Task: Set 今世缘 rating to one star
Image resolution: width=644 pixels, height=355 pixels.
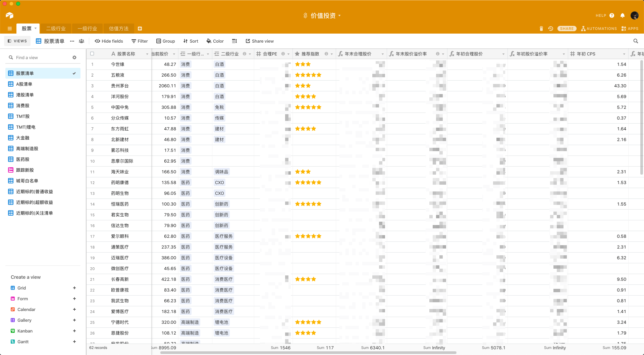Action: tap(298, 64)
